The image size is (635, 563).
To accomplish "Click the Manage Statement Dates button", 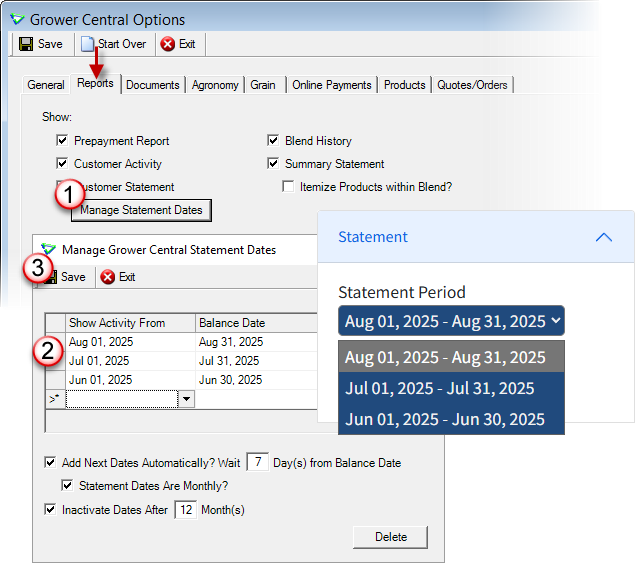I will point(141,210).
